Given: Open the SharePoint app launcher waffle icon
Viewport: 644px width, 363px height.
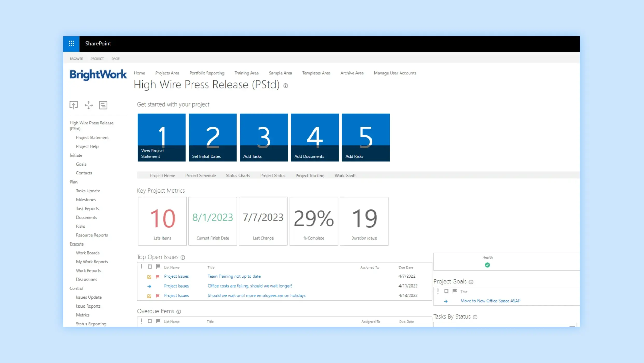Looking at the screenshot, I should pos(71,44).
